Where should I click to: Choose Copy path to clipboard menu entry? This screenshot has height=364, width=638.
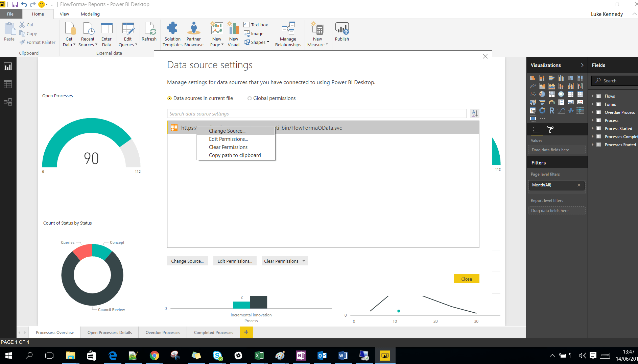pyautogui.click(x=236, y=155)
